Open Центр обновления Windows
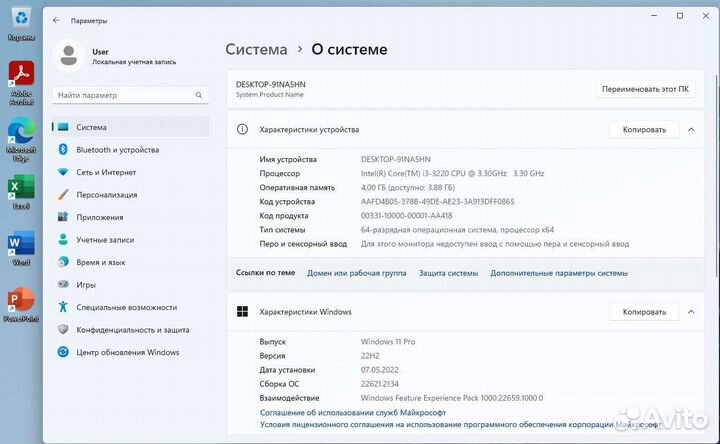720x444 pixels. click(x=128, y=352)
